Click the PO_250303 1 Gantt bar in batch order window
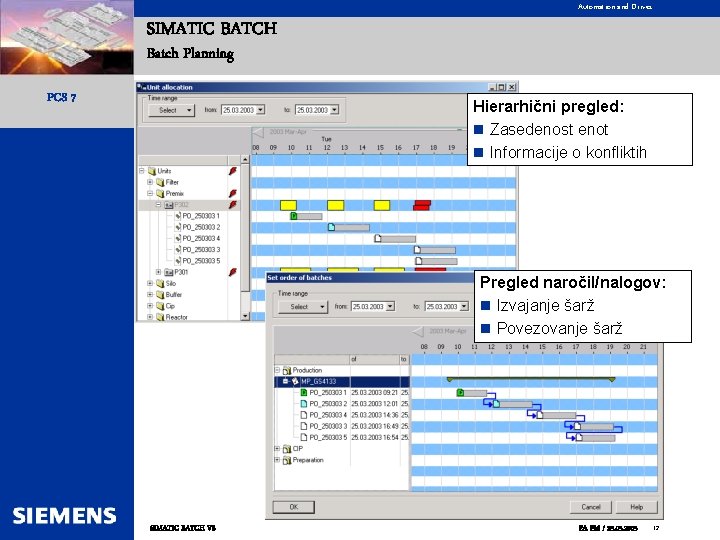The height and width of the screenshot is (540, 720). [472, 393]
